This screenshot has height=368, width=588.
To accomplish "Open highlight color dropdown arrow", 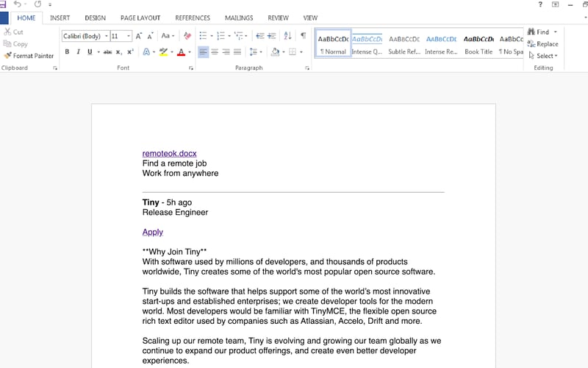I will pos(172,52).
